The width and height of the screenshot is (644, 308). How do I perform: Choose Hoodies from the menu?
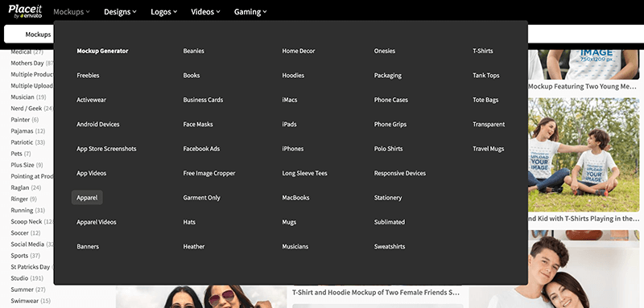(x=293, y=76)
